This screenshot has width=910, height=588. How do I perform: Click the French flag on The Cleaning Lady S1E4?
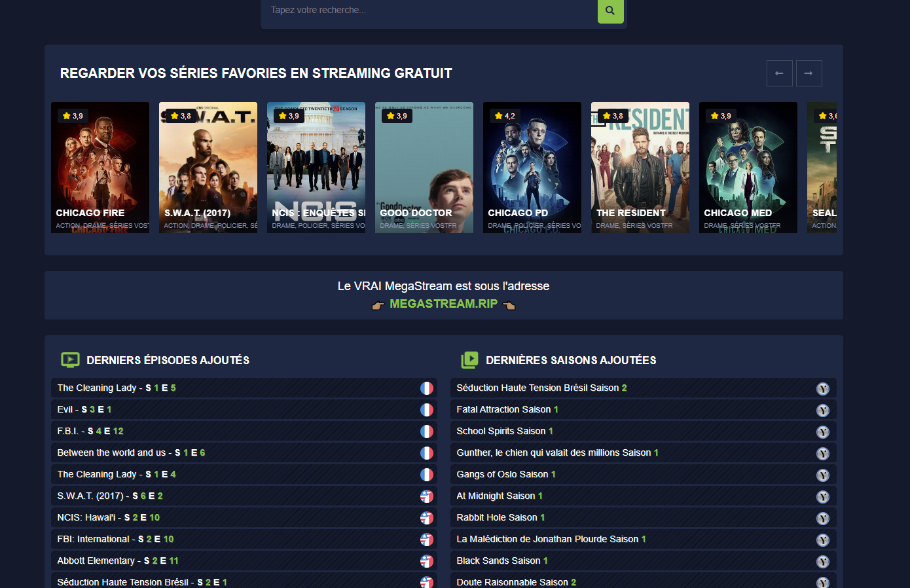click(x=427, y=475)
